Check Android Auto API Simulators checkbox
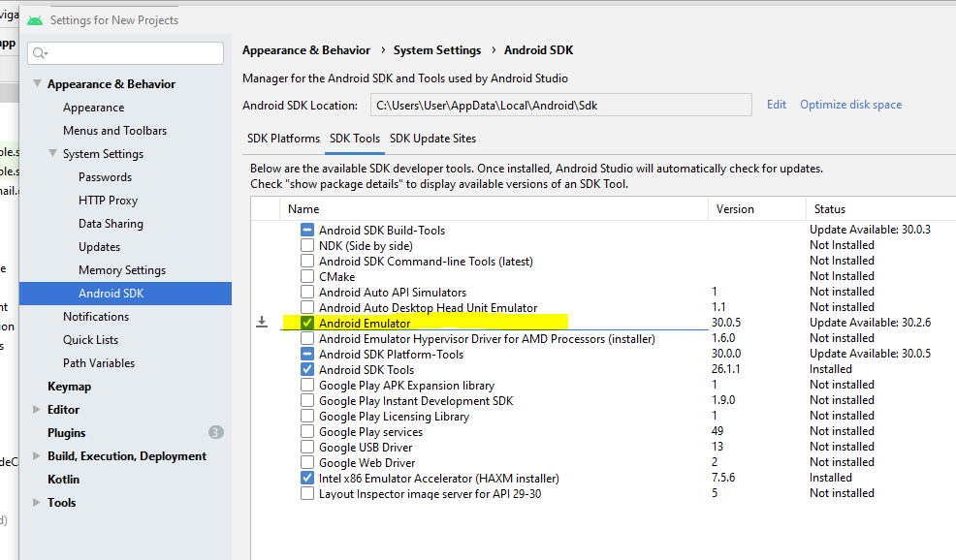Image resolution: width=956 pixels, height=560 pixels. (x=307, y=292)
